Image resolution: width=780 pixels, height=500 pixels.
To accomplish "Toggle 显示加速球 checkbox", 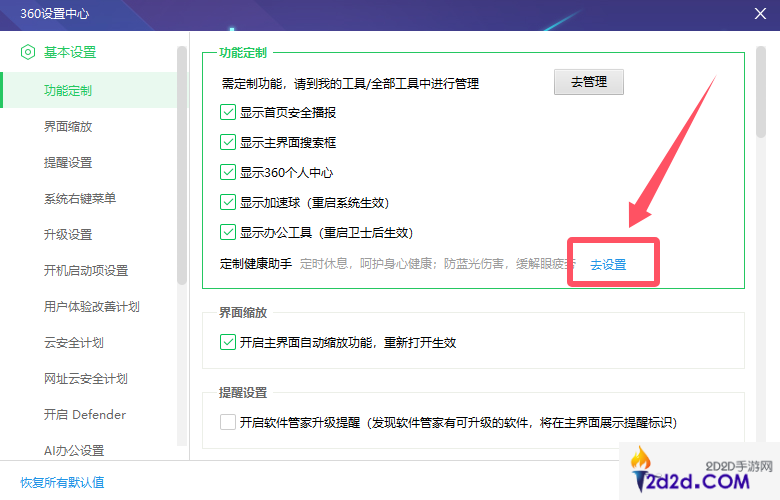I will (227, 202).
